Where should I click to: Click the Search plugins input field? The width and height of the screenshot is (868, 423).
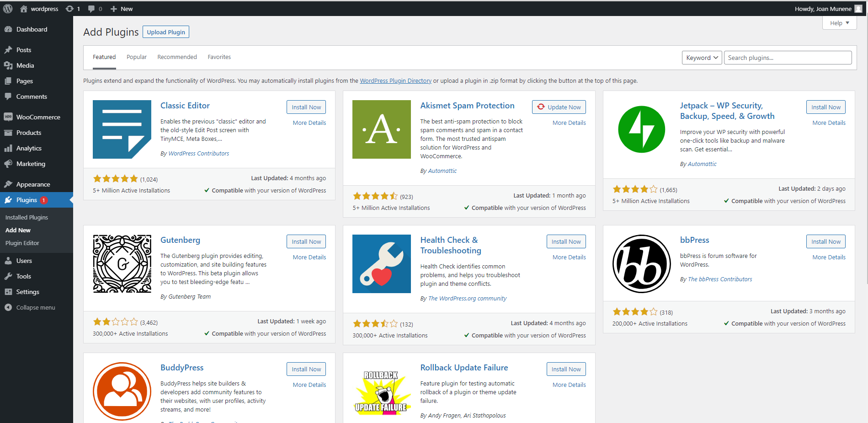(x=788, y=58)
